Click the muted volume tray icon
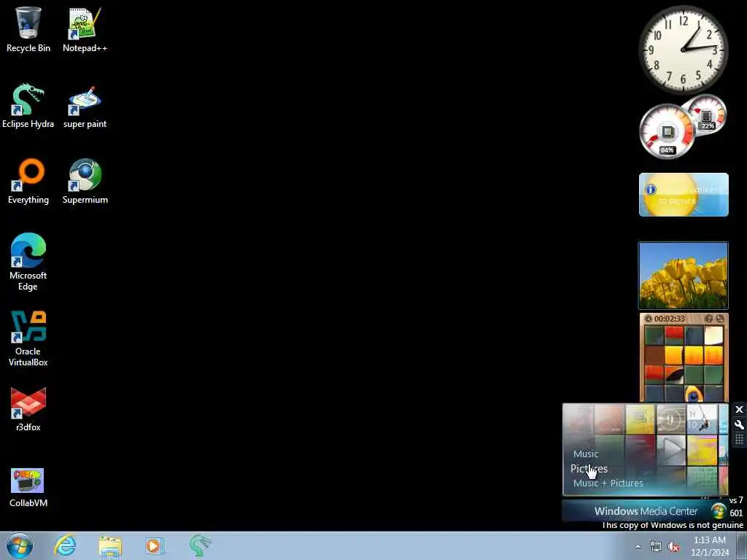 click(x=673, y=547)
